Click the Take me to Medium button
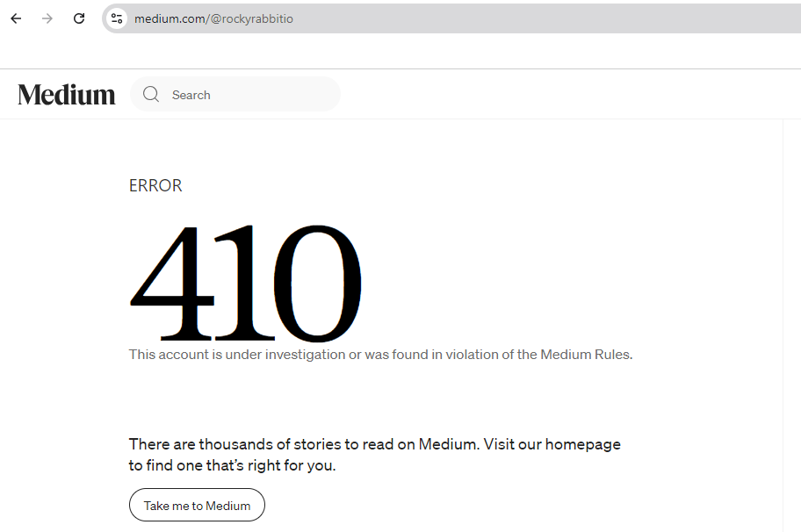801x532 pixels. [197, 505]
